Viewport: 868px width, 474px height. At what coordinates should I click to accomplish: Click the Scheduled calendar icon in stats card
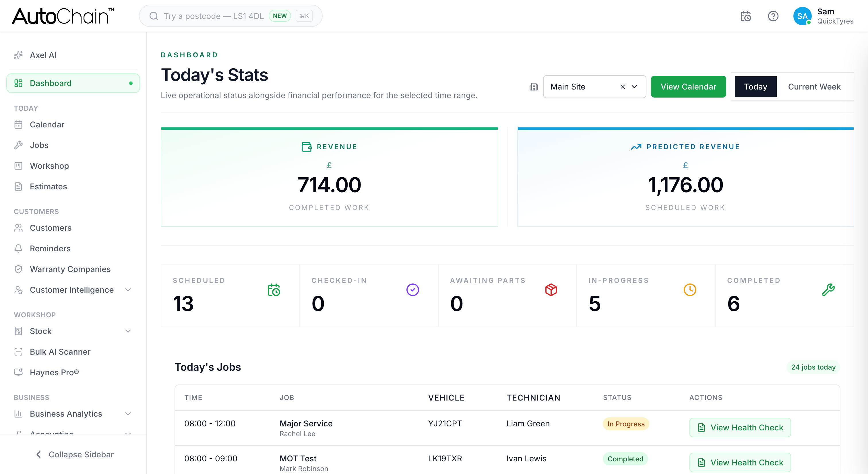coord(274,290)
